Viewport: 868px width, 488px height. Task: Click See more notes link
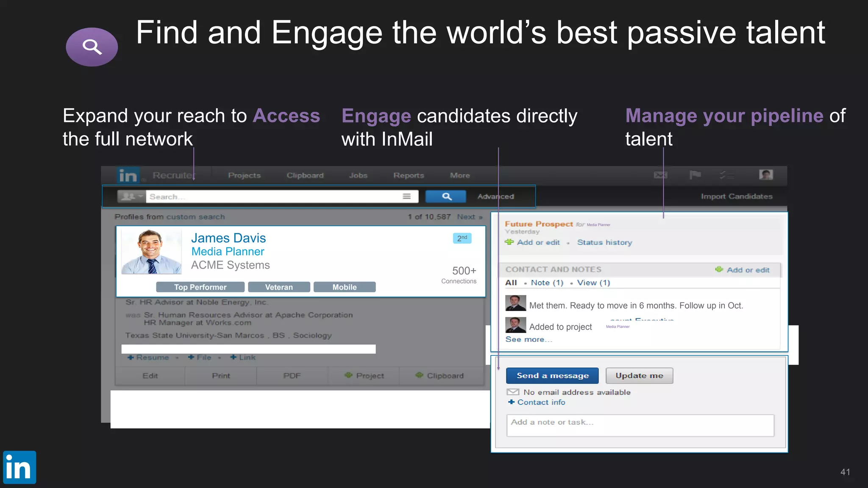click(x=529, y=339)
